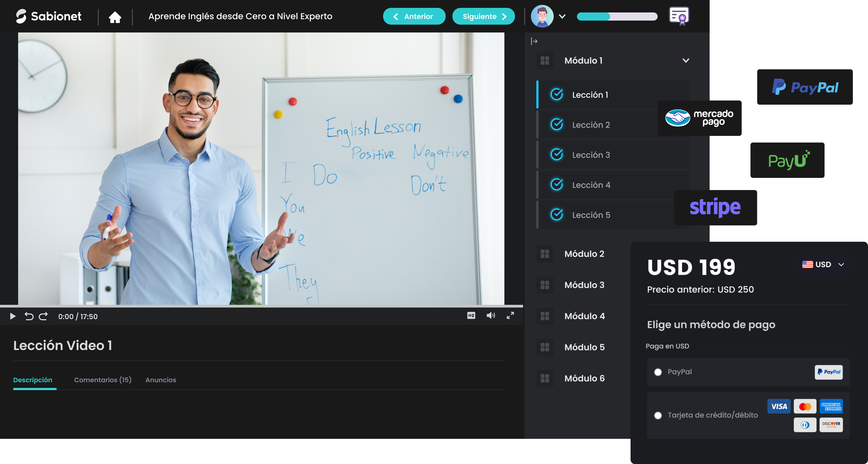
Task: Play the lesson video
Action: click(x=13, y=316)
